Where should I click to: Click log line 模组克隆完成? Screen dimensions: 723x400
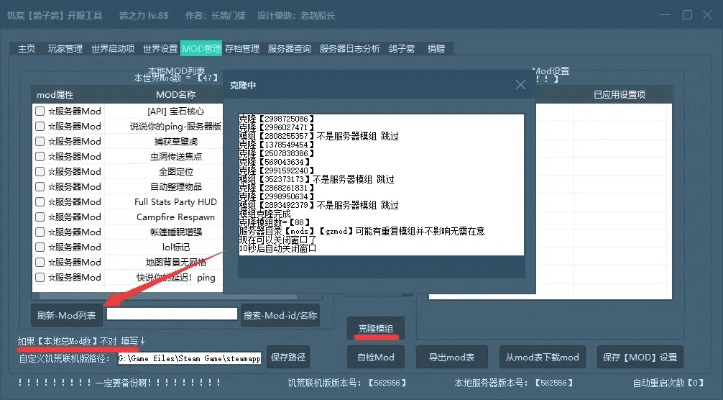(x=265, y=214)
